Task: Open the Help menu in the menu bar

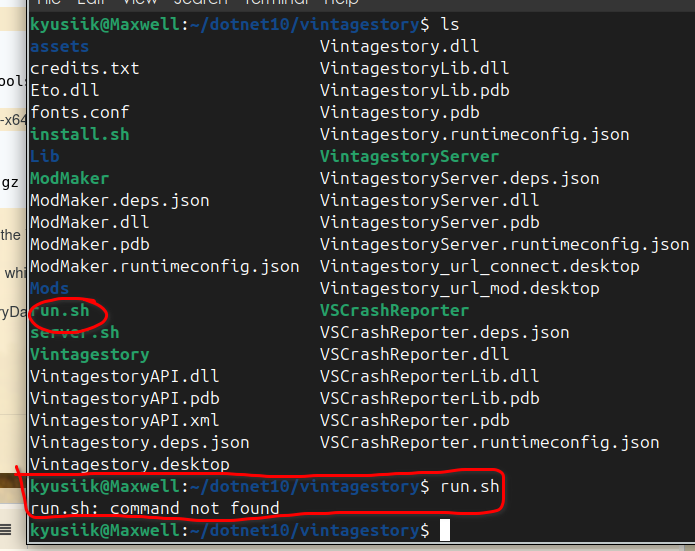Action: [x=341, y=3]
